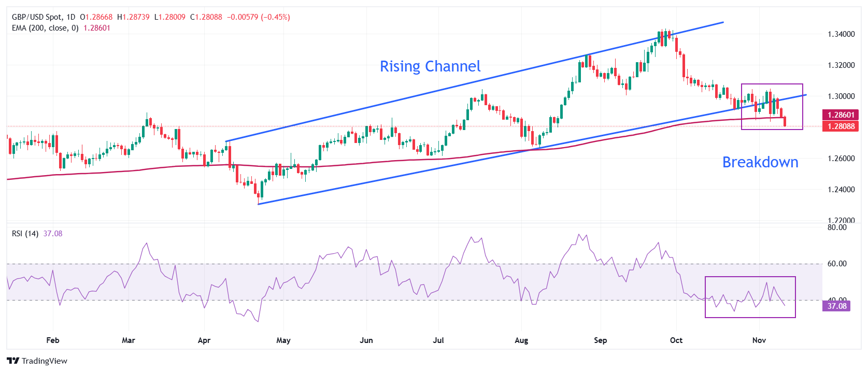Select the 'Breakdown' text annotation
This screenshot has height=372, width=868.
tap(760, 162)
